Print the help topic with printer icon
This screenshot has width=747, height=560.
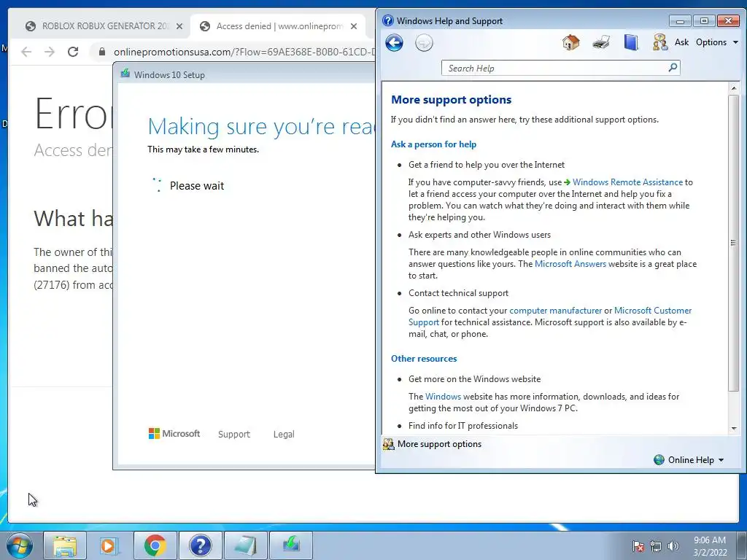[601, 42]
